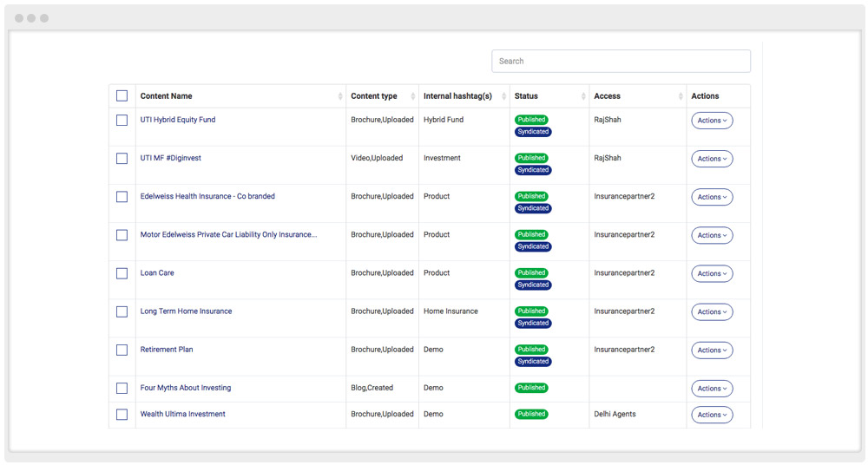This screenshot has width=868, height=465.
Task: Open the Retirement Plan link
Action: [167, 350]
